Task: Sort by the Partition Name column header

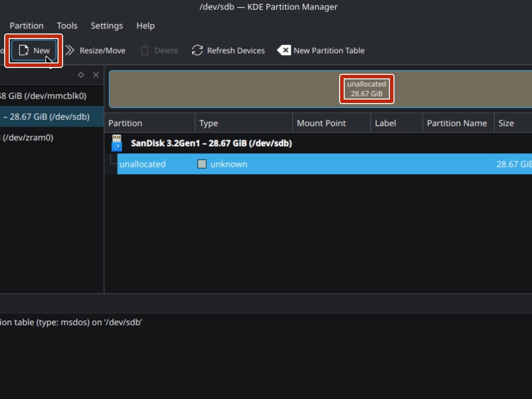Action: coord(457,123)
